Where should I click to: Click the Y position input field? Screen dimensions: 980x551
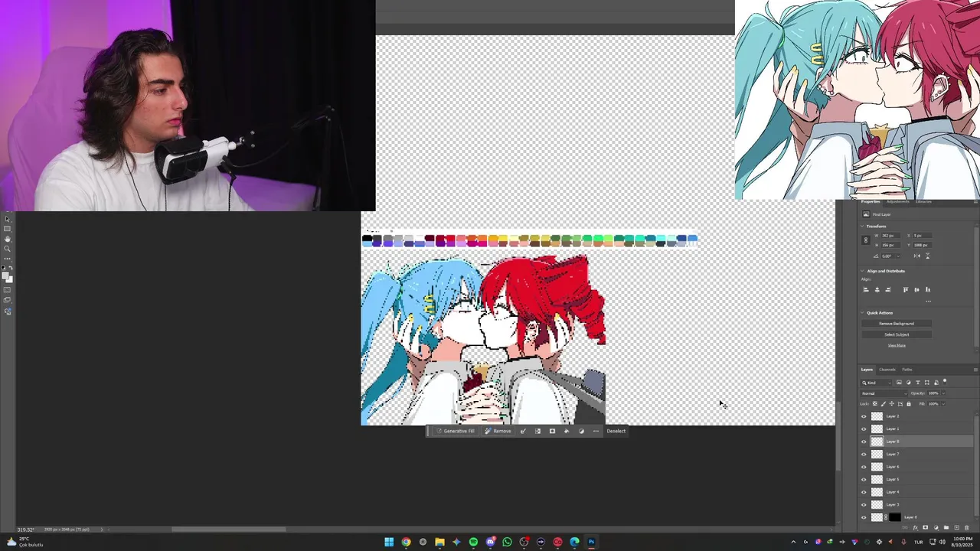(x=923, y=245)
